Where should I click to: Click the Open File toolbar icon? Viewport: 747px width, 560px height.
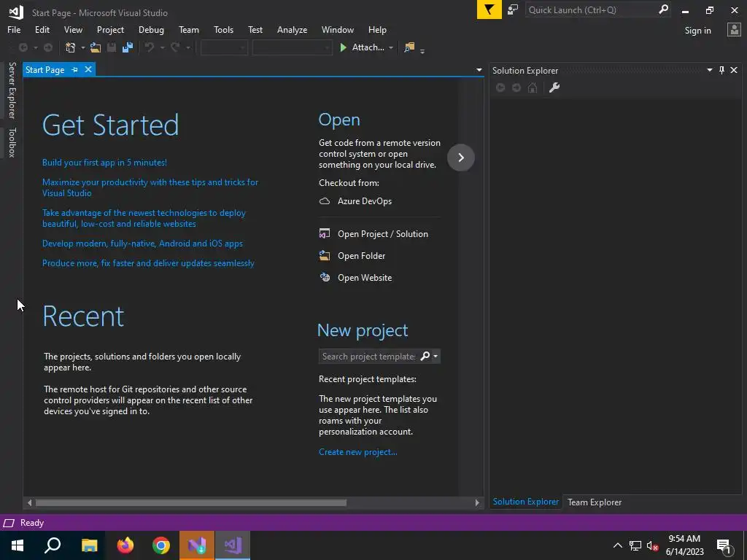point(96,47)
